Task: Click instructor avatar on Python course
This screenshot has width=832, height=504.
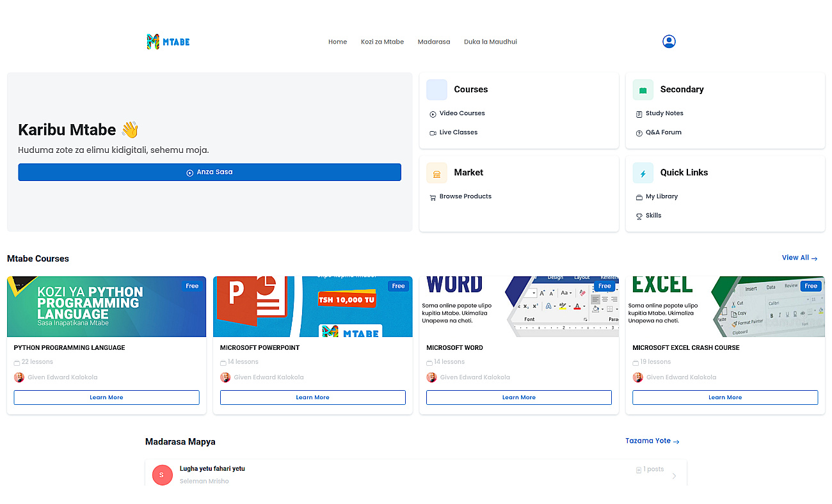Action: (19, 377)
